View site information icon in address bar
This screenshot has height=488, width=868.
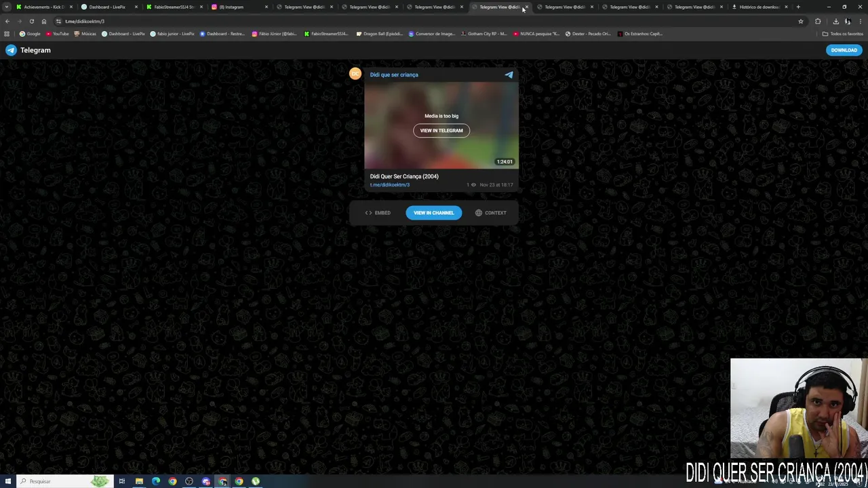click(x=58, y=21)
